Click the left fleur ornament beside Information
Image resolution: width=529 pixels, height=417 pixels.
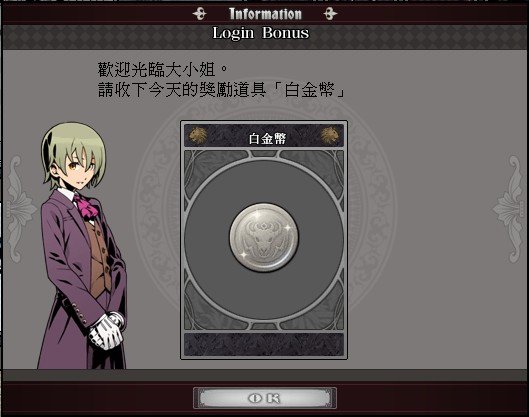(200, 14)
